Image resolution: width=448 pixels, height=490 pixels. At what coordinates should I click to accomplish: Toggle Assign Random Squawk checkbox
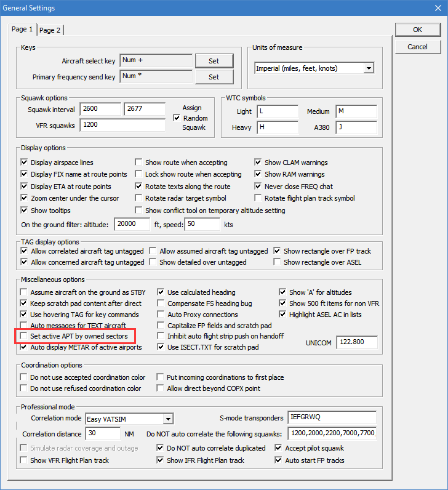click(x=177, y=118)
